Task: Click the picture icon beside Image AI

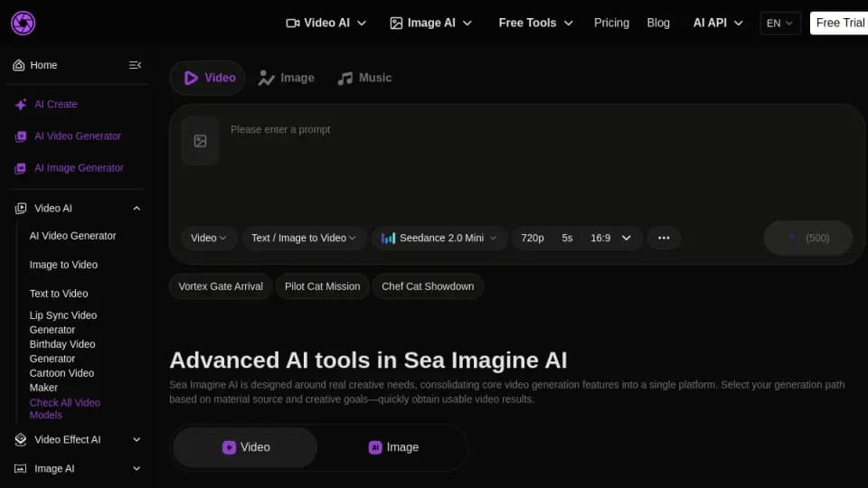Action: (x=396, y=23)
